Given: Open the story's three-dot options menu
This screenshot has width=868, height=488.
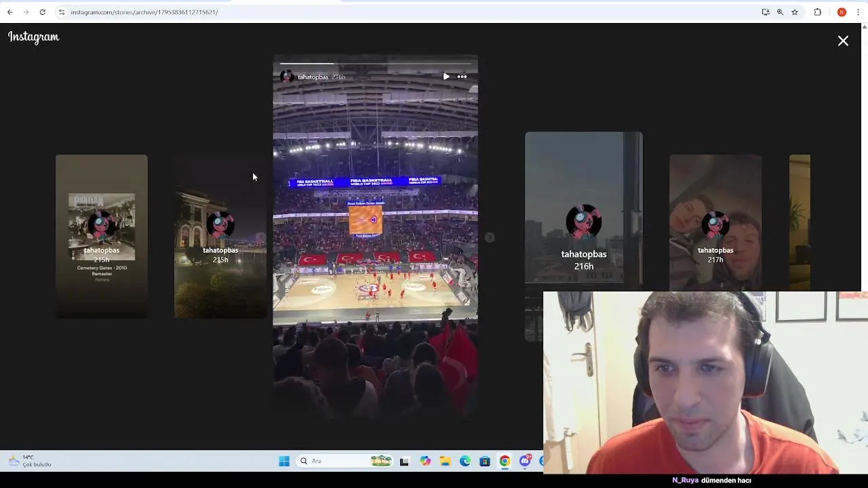Looking at the screenshot, I should 462,77.
